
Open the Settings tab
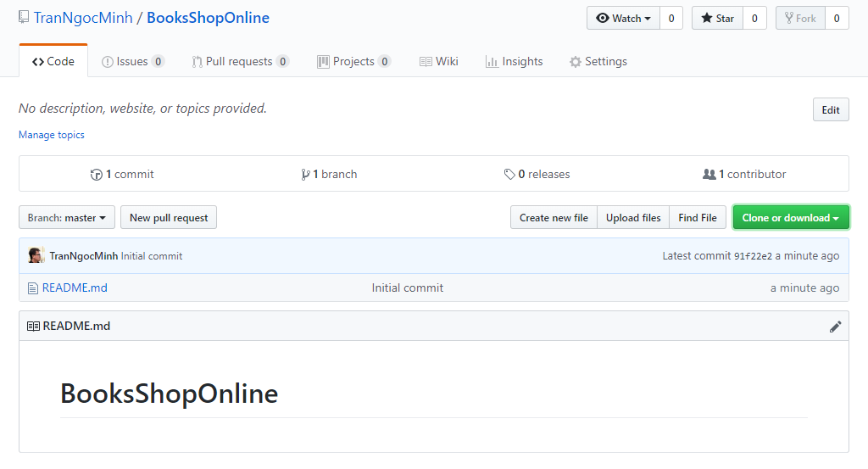(598, 61)
